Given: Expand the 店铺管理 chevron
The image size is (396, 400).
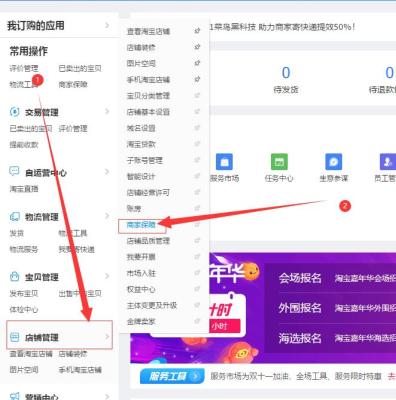Looking at the screenshot, I should [107, 337].
